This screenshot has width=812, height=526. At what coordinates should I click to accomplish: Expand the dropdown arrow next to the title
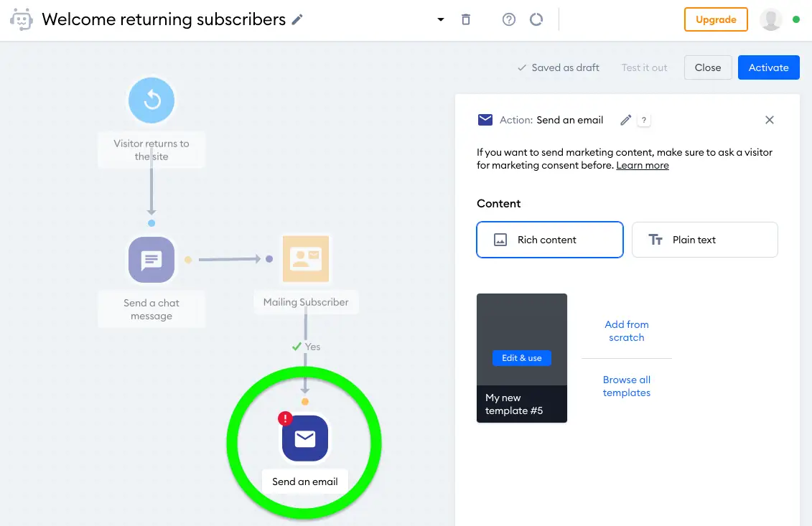click(441, 19)
